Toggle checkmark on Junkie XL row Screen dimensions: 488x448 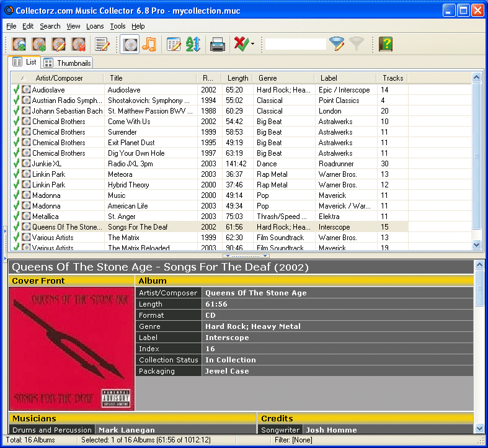pos(16,164)
